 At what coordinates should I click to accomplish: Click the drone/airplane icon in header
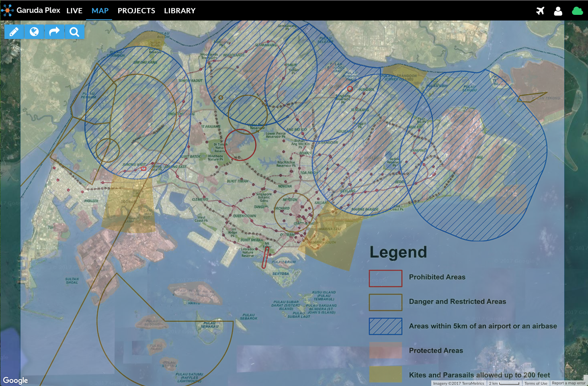[540, 11]
